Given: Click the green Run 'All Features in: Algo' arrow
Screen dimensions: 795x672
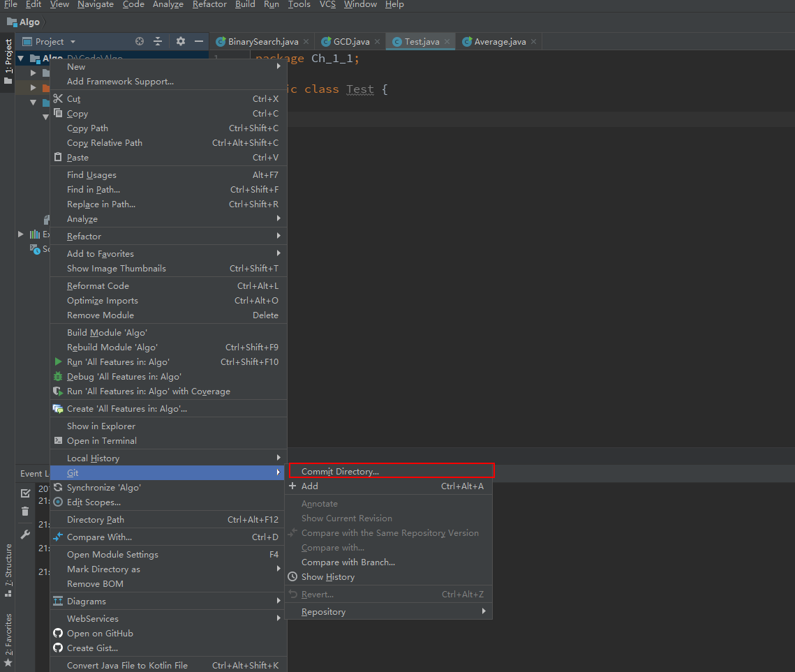Looking at the screenshot, I should tap(59, 361).
